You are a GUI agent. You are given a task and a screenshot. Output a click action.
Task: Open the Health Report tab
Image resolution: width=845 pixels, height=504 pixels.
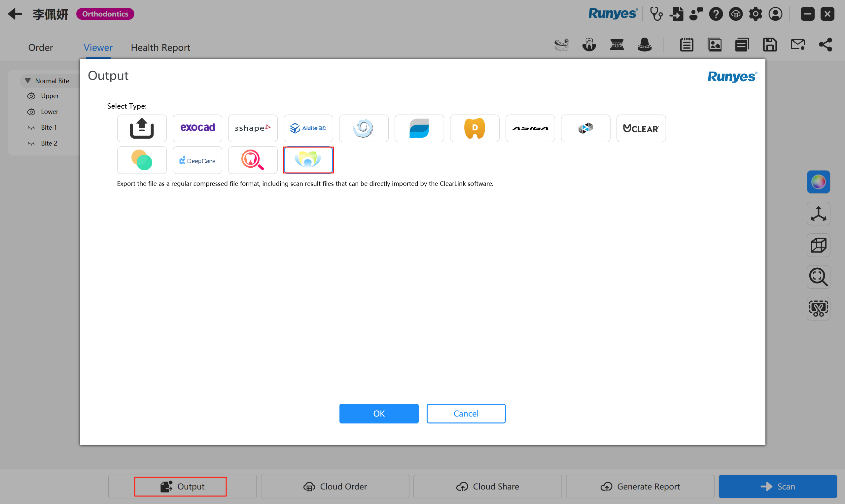pyautogui.click(x=160, y=48)
